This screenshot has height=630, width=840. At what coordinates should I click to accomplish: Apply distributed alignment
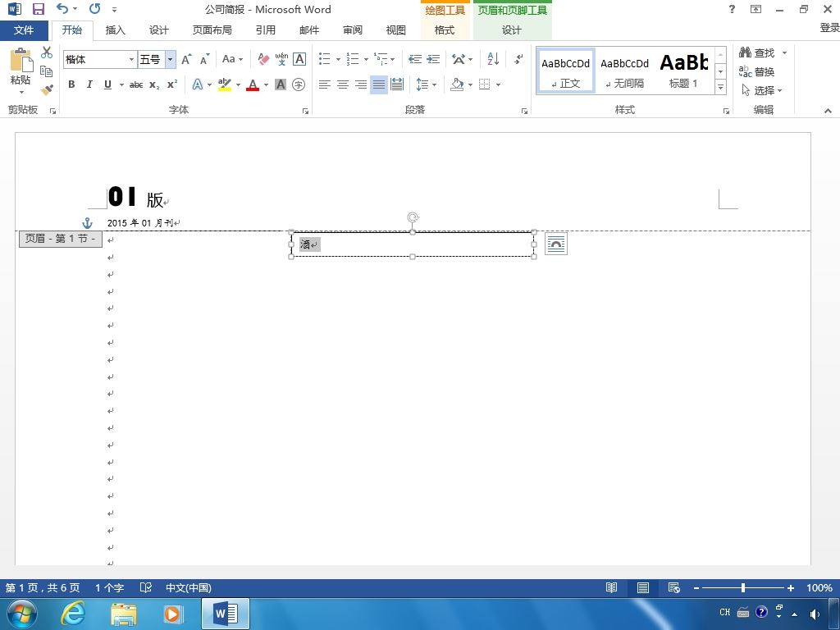pos(397,84)
